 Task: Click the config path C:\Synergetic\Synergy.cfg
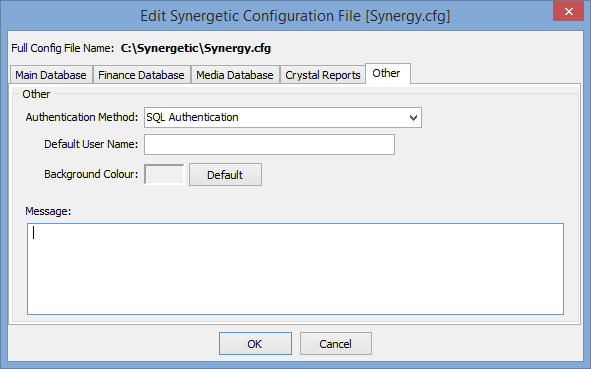[x=196, y=48]
